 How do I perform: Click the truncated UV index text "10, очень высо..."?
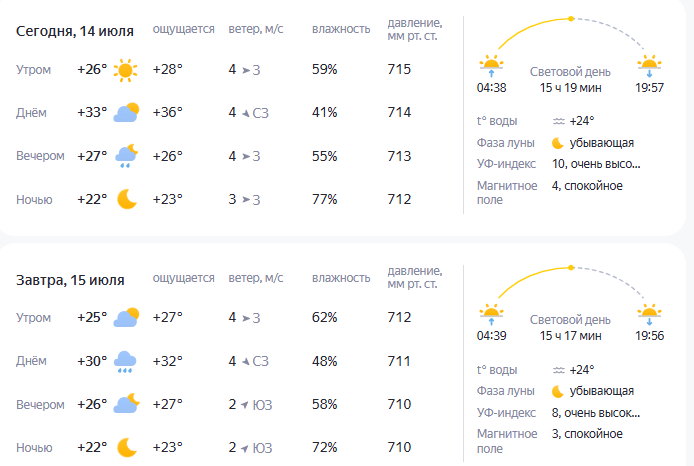(596, 164)
